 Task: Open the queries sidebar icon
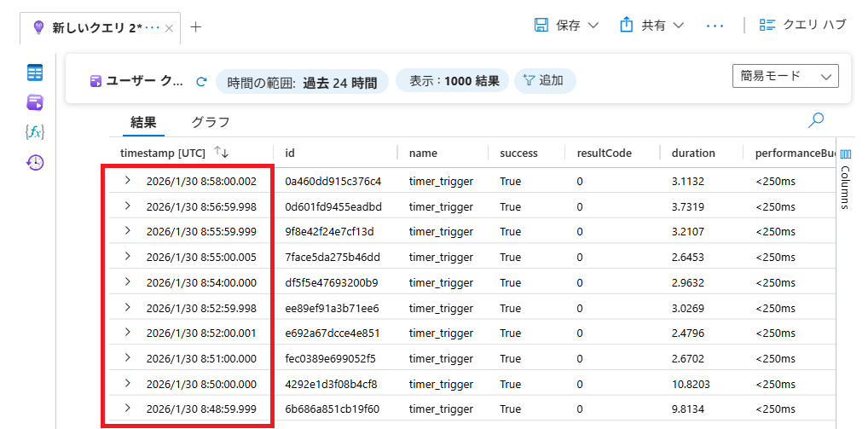(35, 102)
